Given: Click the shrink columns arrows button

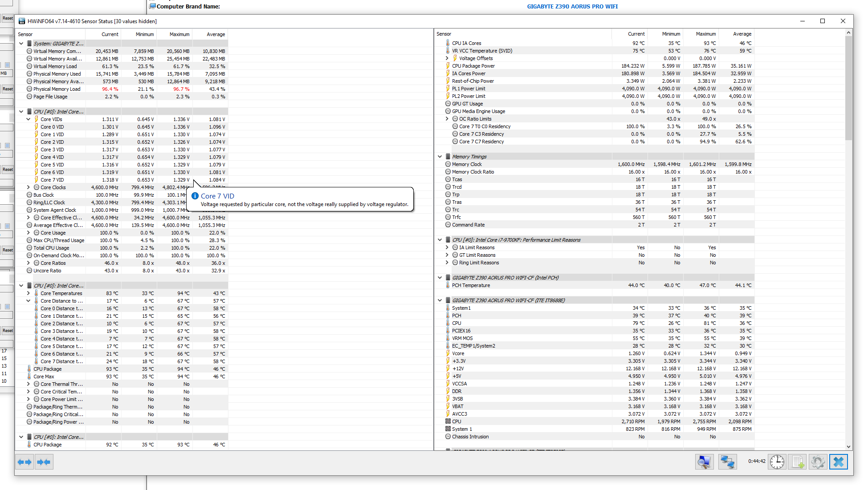Looking at the screenshot, I should coord(44,462).
